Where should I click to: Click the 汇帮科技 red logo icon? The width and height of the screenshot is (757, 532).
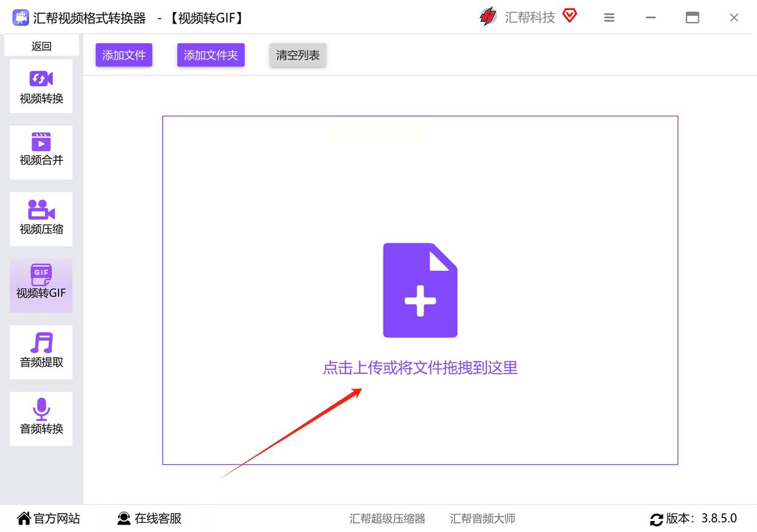(488, 17)
